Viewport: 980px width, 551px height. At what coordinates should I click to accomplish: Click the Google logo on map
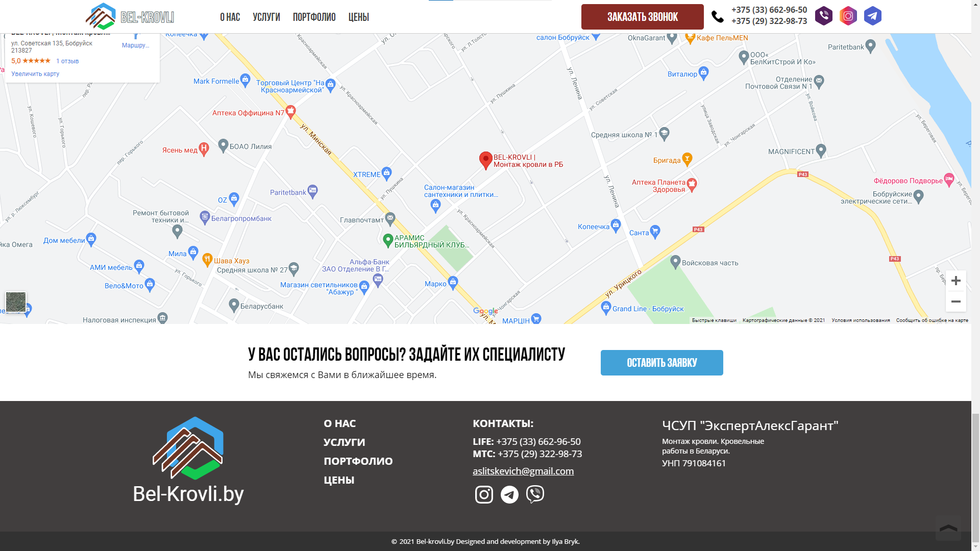pos(485,311)
